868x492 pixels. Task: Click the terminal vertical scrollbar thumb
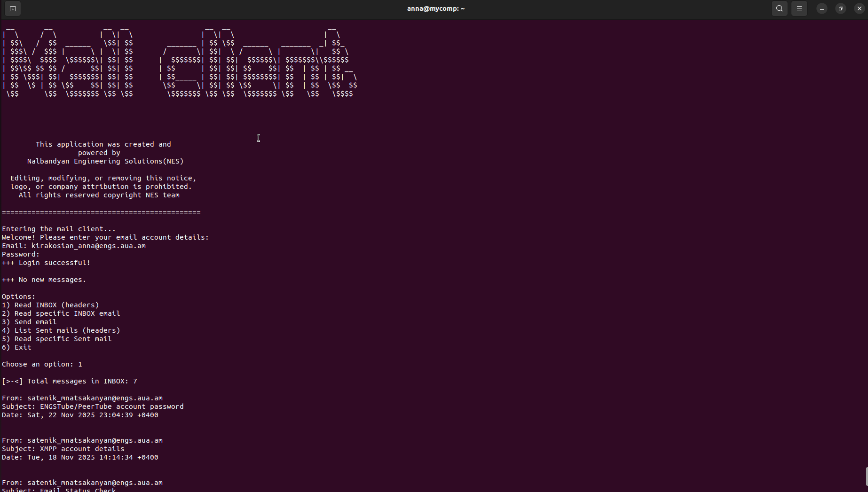866,476
